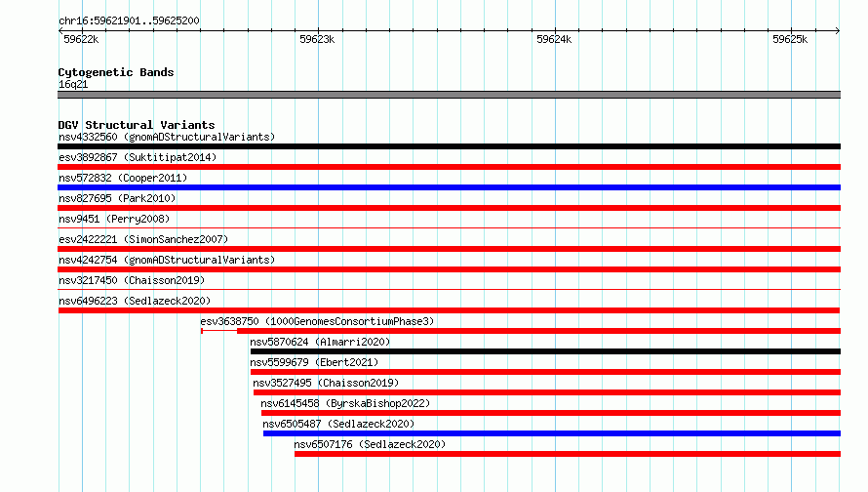The height and width of the screenshot is (492, 868).
Task: Open variant nsv6145458 (ByrskaBishop2022) label
Action: pos(345,403)
